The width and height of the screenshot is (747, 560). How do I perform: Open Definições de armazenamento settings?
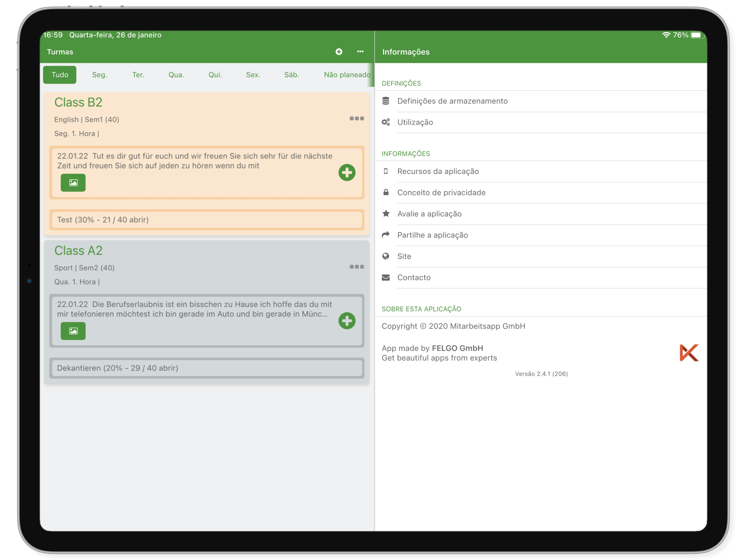452,101
